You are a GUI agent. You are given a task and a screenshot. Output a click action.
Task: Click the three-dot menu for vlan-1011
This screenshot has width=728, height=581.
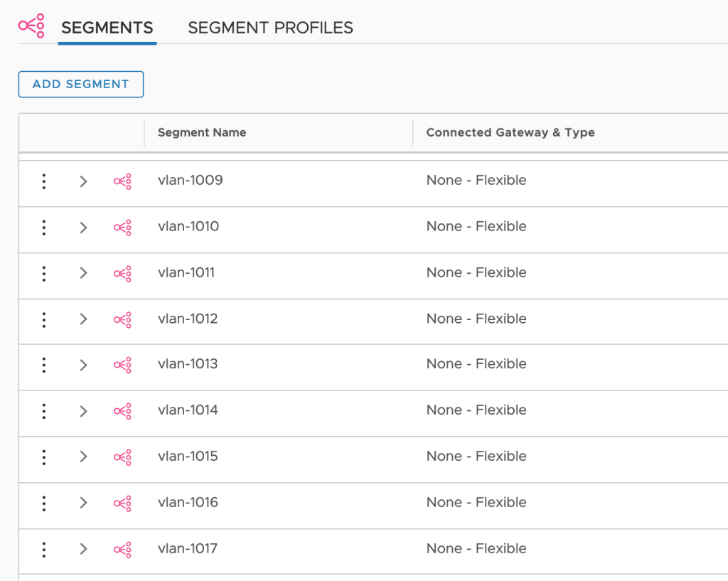tap(44, 273)
